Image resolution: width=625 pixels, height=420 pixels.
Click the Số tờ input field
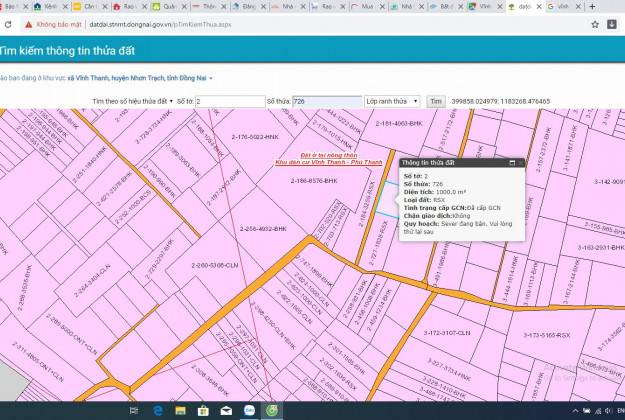(x=228, y=101)
